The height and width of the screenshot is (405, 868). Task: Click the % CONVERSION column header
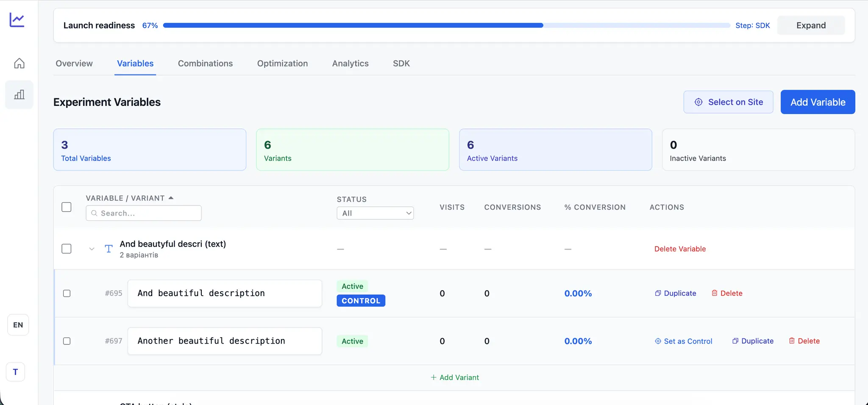(x=595, y=207)
